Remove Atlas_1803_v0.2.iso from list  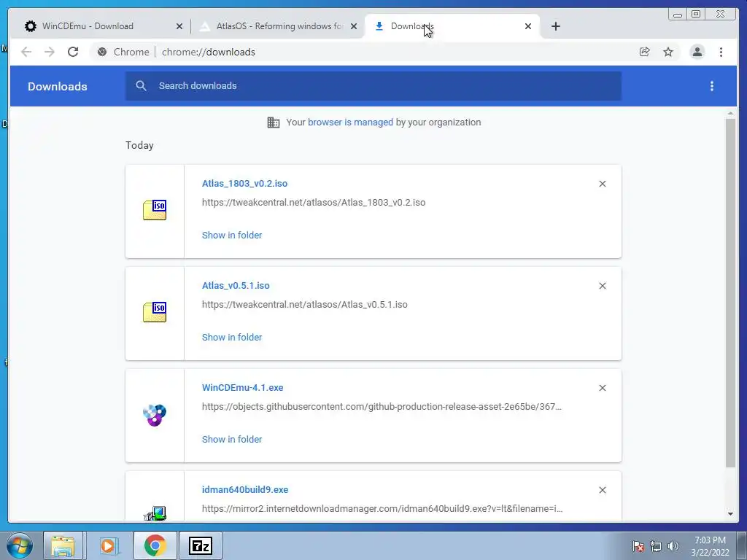point(602,184)
